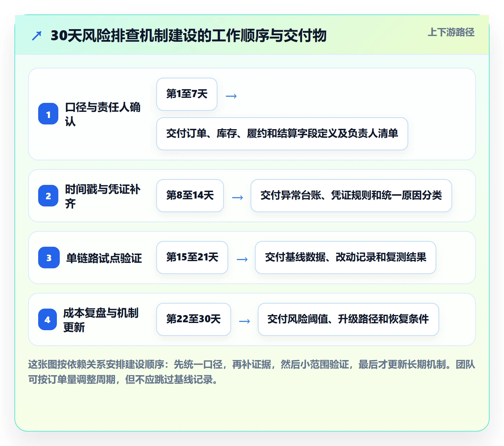Click the footer note starting with 这张图按依赖关系
The image size is (504, 446).
tap(252, 372)
